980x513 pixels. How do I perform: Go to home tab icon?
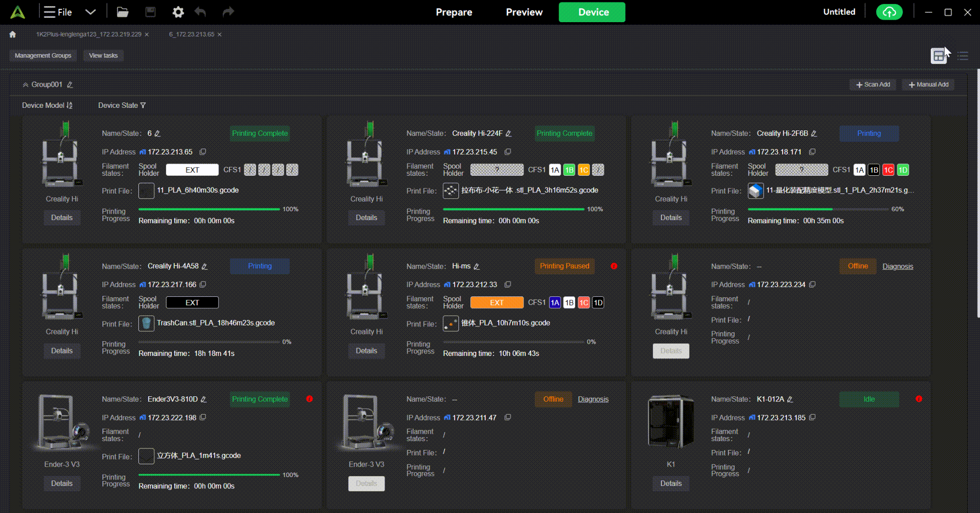tap(13, 34)
